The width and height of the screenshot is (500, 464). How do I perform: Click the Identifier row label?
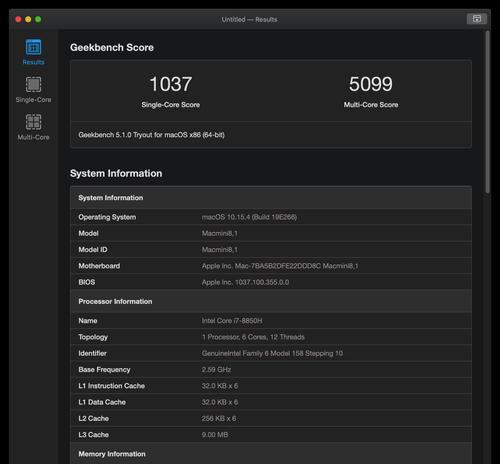point(92,353)
